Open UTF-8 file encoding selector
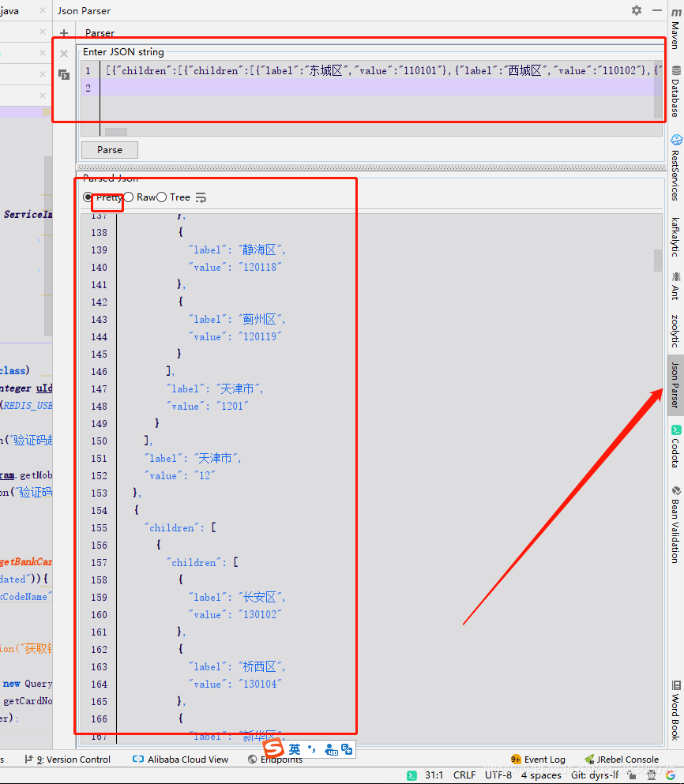 [498, 775]
